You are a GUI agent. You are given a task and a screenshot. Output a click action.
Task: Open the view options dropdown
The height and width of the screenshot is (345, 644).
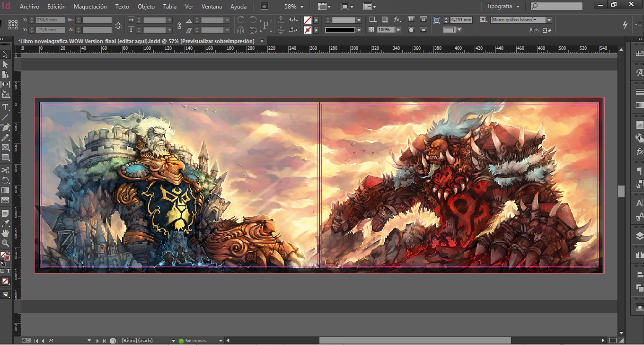tap(325, 7)
